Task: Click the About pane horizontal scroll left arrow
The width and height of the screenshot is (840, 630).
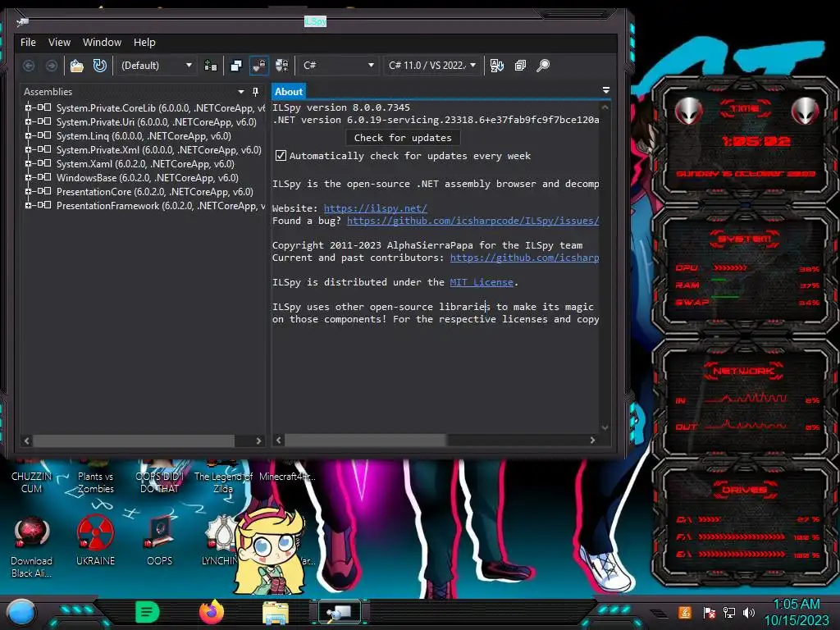Action: tap(279, 441)
